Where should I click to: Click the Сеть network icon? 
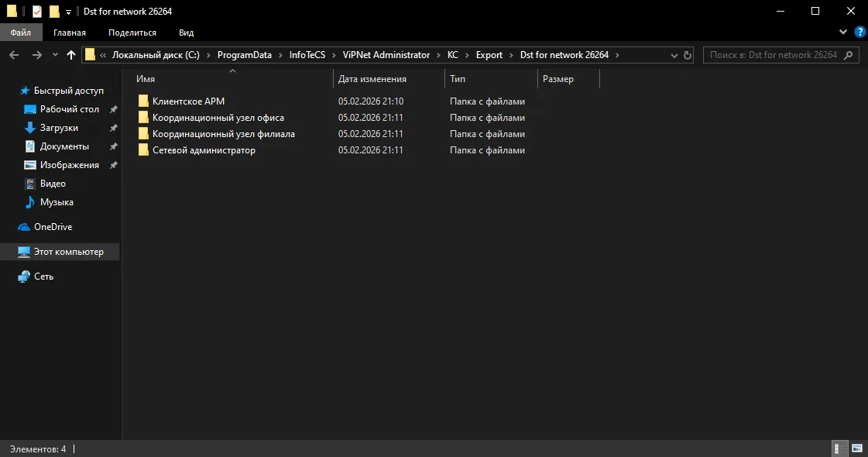pos(24,277)
